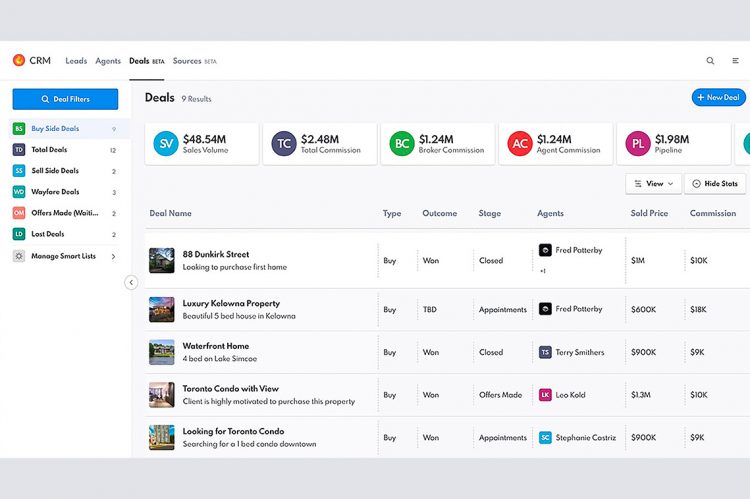This screenshot has width=750, height=499.
Task: Toggle Hide Stats button
Action: coord(714,184)
